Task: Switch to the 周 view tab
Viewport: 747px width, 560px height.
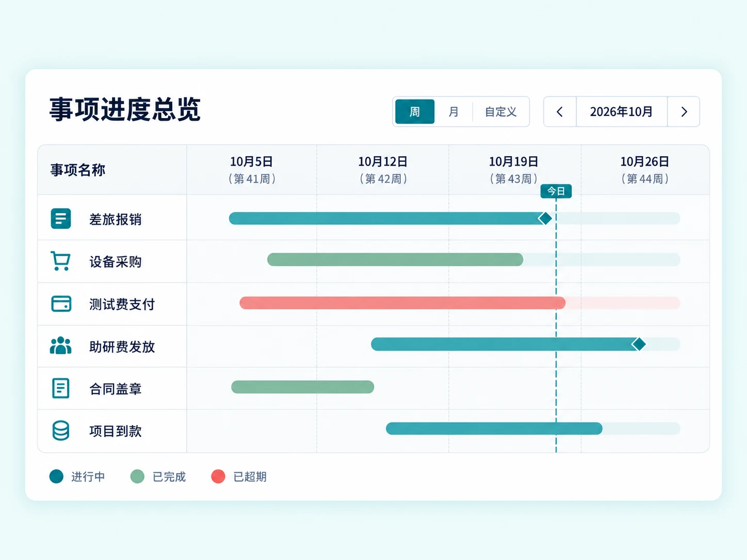Action: 415,112
